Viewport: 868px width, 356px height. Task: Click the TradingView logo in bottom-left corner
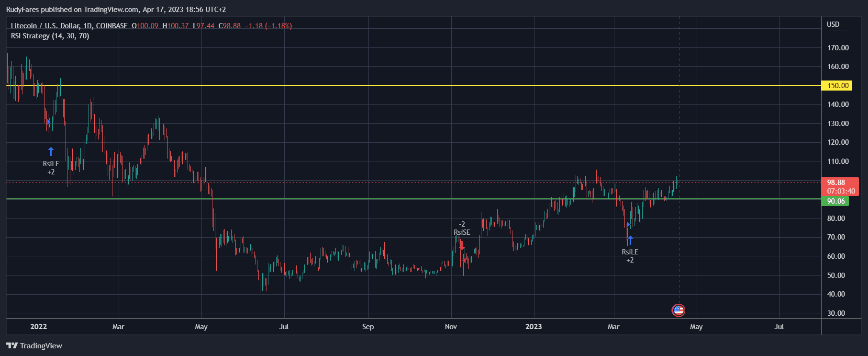coord(34,345)
